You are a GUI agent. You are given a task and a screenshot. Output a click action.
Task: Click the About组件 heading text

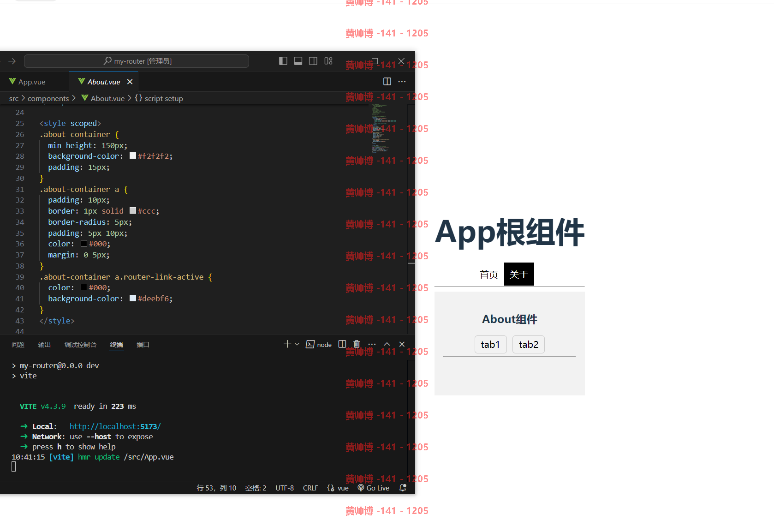[510, 319]
